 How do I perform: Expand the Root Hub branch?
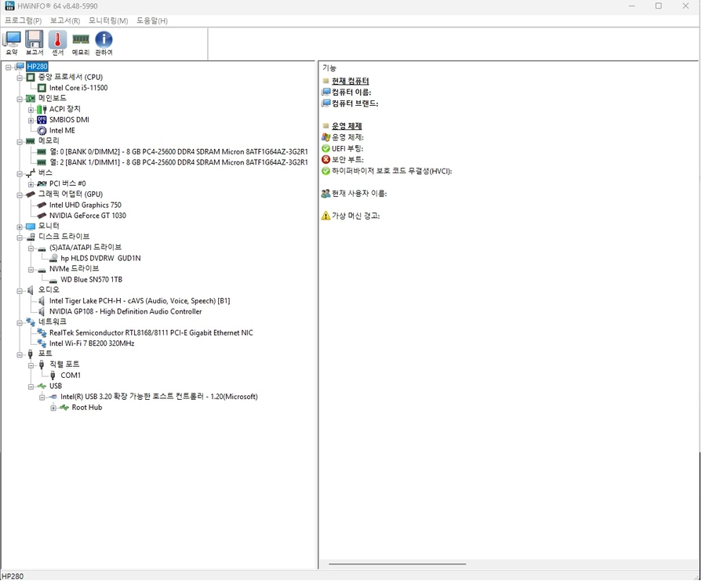point(53,408)
